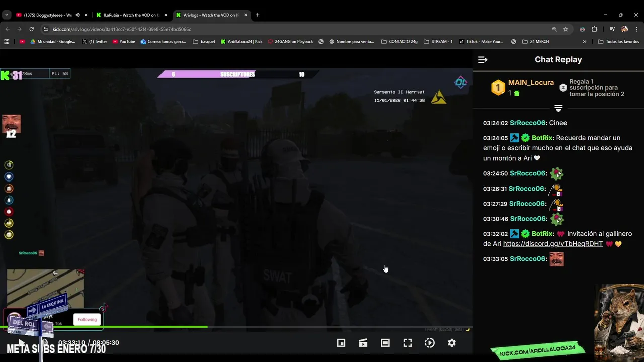Viewport: 644px width, 362px height.
Task: Play the VOD video
Action: click(21, 343)
